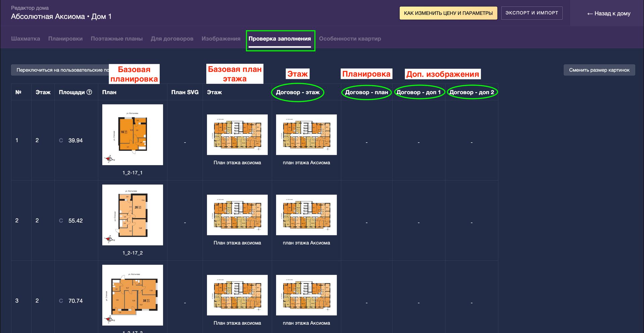Click the C marker next to 39.94

click(x=61, y=140)
